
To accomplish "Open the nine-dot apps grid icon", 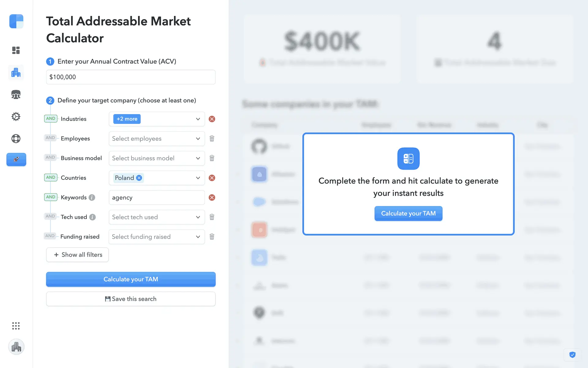I will click(x=16, y=326).
